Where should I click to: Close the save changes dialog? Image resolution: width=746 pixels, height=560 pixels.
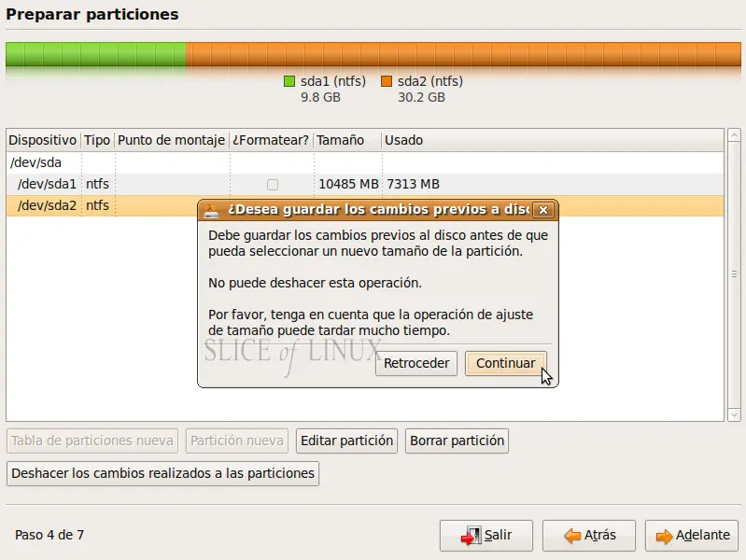pos(543,210)
